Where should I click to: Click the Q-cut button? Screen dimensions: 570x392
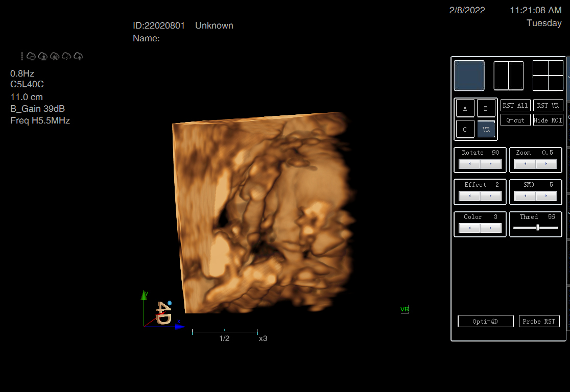pyautogui.click(x=515, y=120)
